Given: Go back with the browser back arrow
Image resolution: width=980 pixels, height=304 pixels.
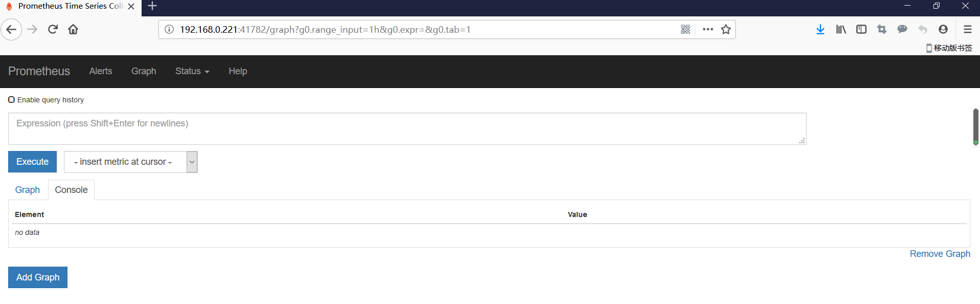Looking at the screenshot, I should click(11, 30).
